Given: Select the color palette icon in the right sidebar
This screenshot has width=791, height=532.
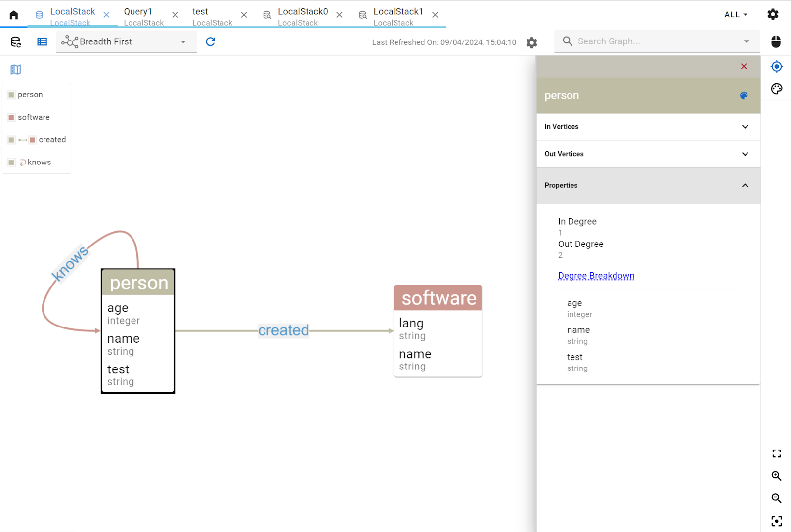Looking at the screenshot, I should tap(776, 89).
